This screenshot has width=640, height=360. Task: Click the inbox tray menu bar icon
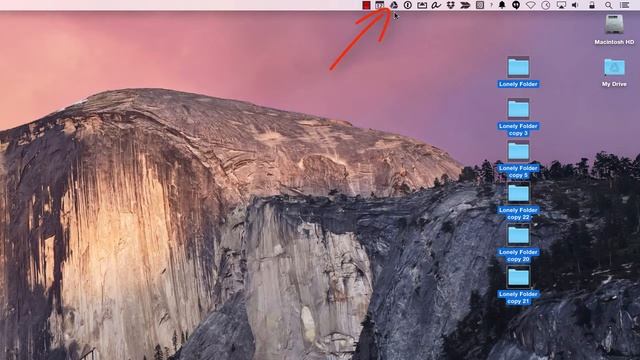[422, 5]
